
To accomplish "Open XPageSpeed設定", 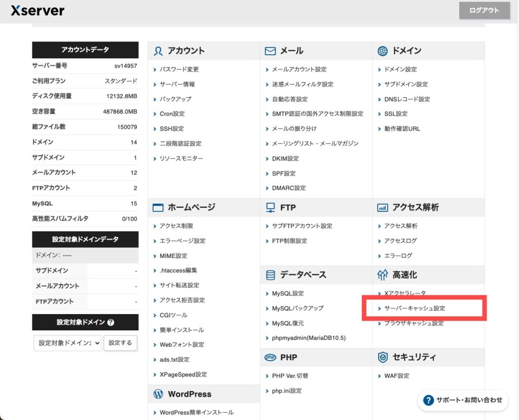I will [x=183, y=374].
